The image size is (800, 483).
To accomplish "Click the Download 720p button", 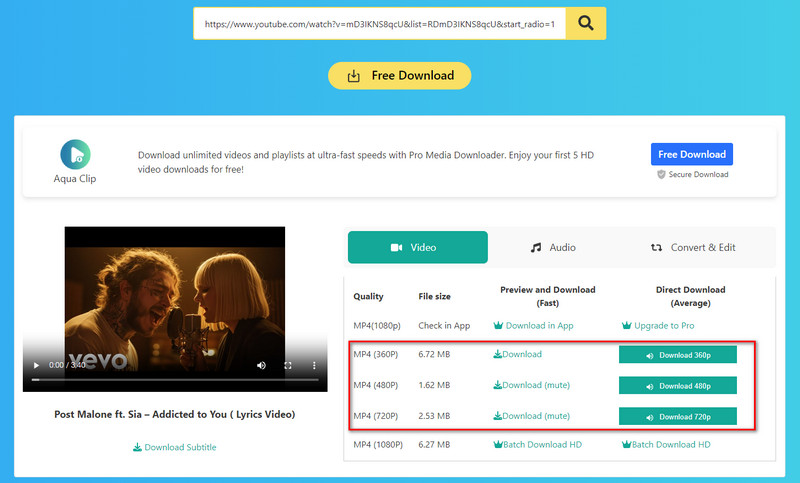I will (x=678, y=417).
